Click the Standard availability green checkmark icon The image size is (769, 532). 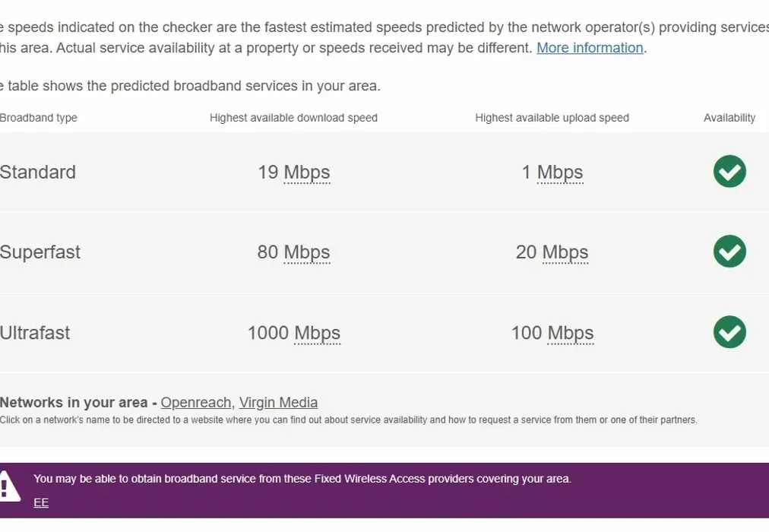point(729,172)
